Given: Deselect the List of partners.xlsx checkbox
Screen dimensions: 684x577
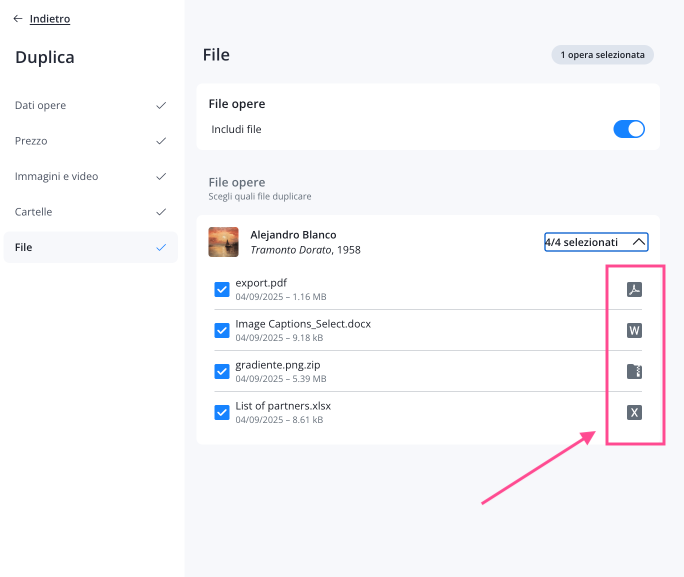Looking at the screenshot, I should [222, 412].
